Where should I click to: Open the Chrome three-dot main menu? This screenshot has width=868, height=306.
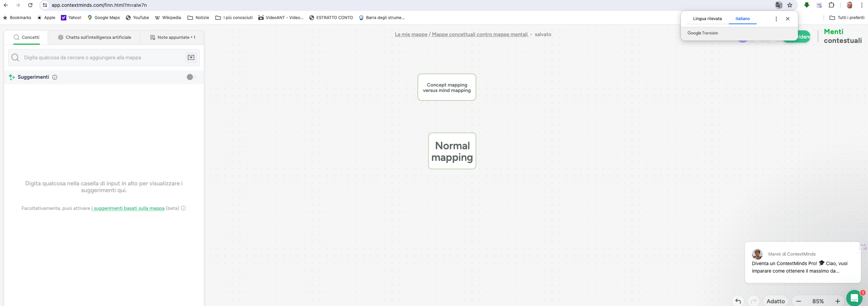pyautogui.click(x=862, y=5)
